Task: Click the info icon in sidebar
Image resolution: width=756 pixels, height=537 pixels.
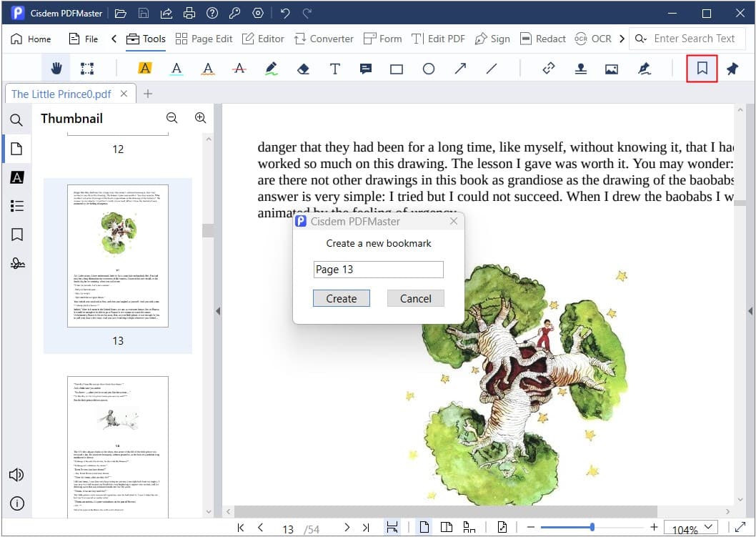Action: pos(17,503)
